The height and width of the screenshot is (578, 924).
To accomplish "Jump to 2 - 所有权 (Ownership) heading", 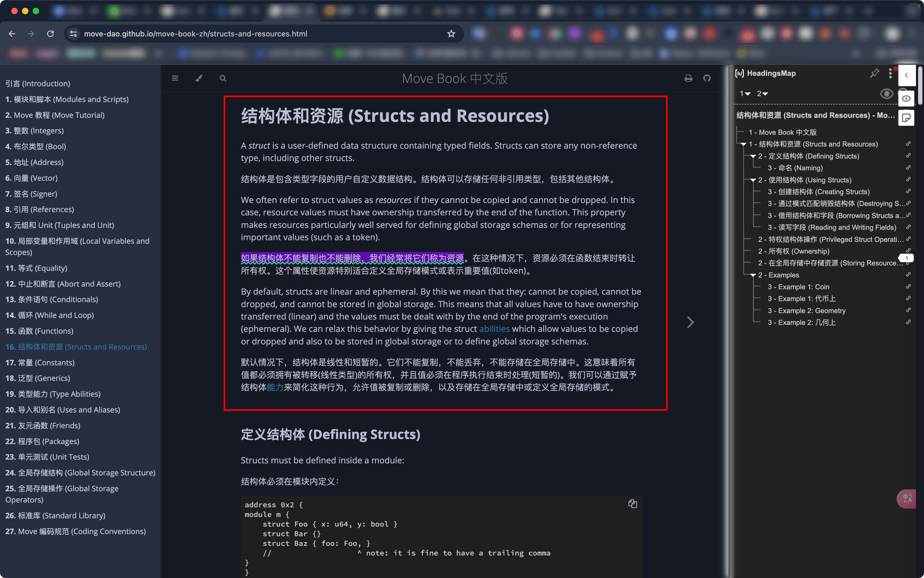I will point(793,251).
